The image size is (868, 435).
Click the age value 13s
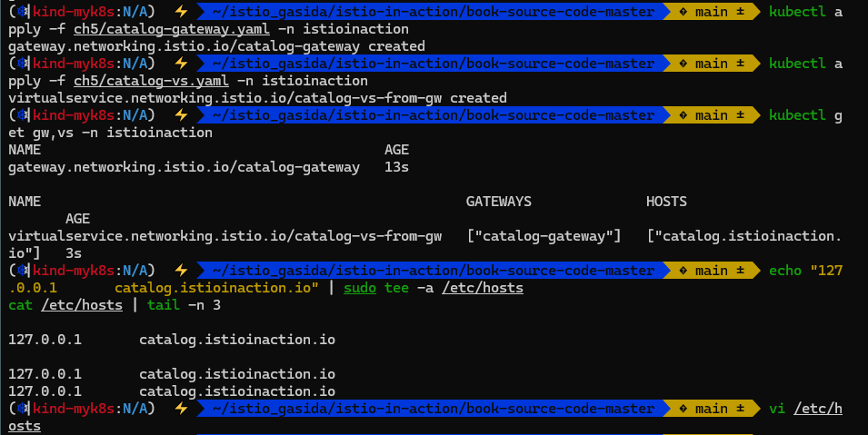(396, 167)
